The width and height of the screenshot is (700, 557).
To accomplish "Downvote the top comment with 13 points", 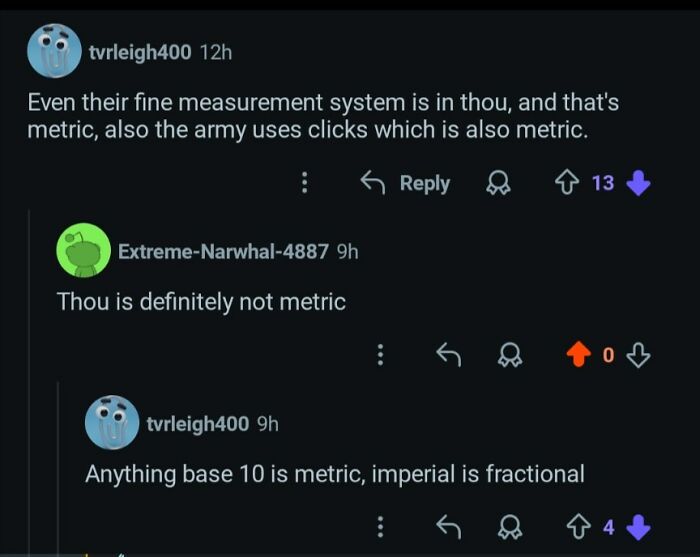I will click(639, 183).
